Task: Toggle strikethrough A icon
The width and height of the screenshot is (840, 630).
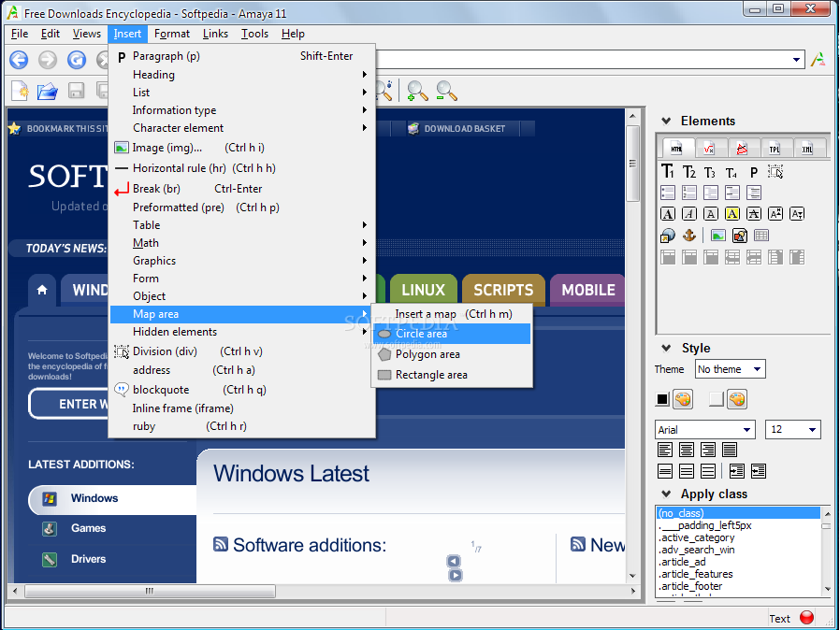Action: (x=754, y=214)
